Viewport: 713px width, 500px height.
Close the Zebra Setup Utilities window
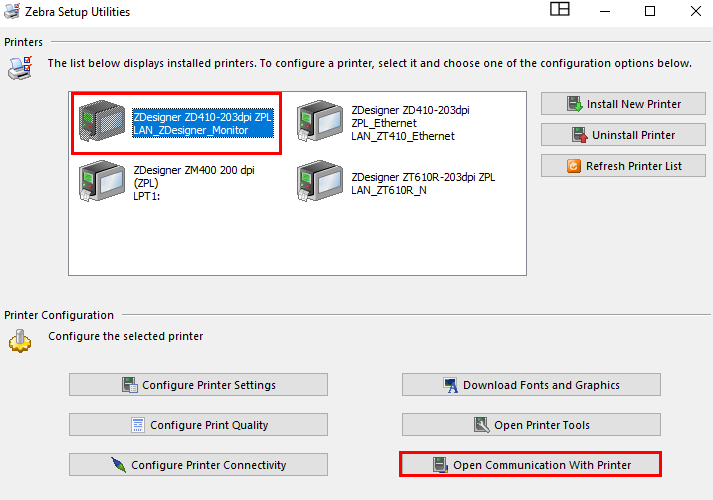click(696, 11)
